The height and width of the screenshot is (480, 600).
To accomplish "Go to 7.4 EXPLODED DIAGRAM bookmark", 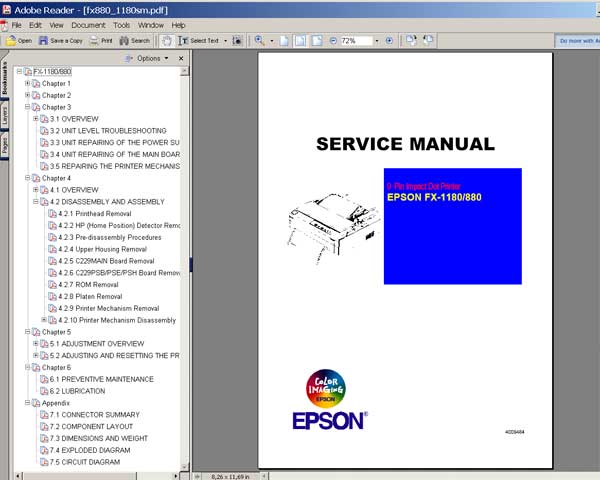I will coord(90,451).
